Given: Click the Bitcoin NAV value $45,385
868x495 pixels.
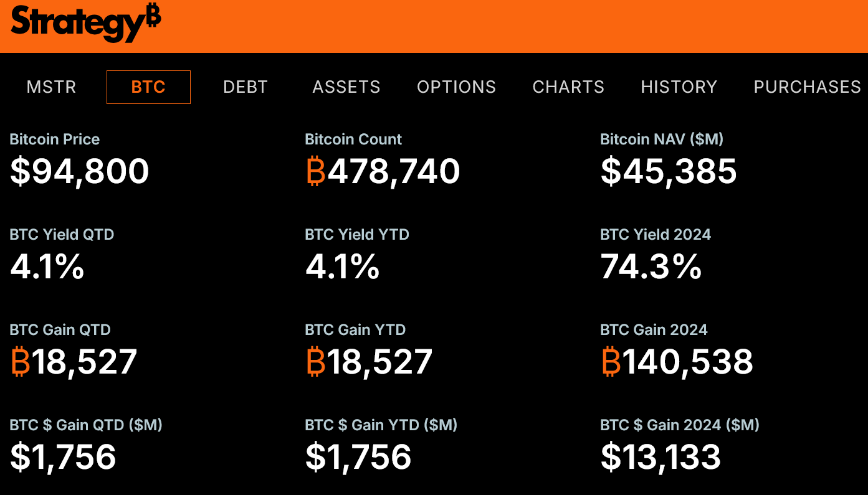Looking at the screenshot, I should point(669,172).
